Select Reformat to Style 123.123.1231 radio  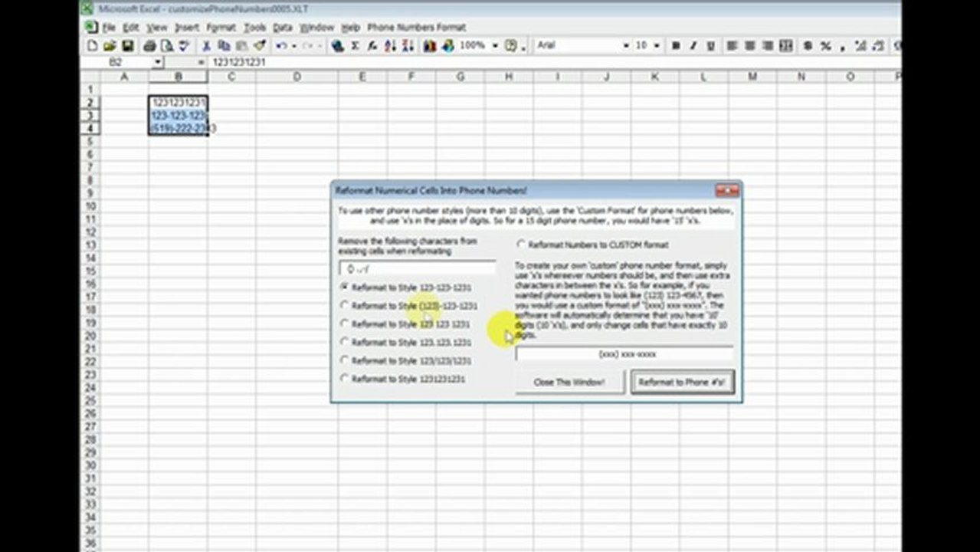point(345,342)
